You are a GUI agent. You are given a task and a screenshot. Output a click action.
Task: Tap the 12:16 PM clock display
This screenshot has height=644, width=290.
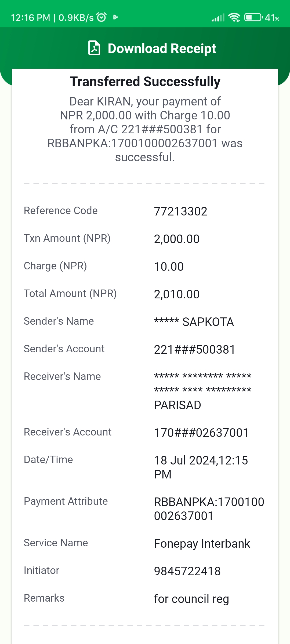coord(31,18)
